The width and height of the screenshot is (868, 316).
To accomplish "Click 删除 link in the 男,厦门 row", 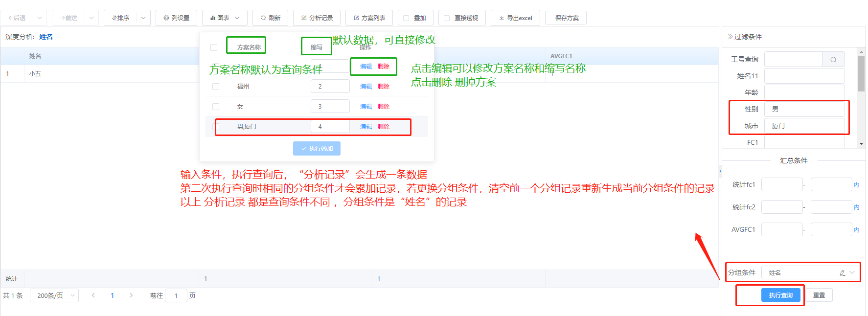I will pos(383,127).
